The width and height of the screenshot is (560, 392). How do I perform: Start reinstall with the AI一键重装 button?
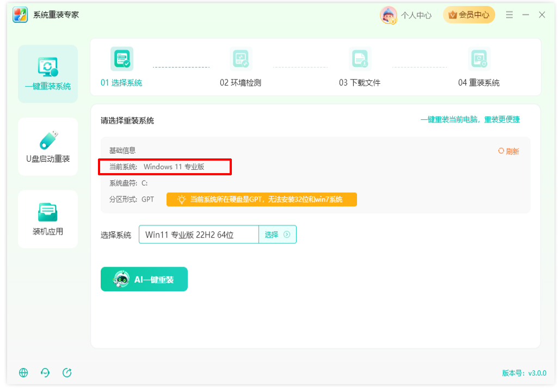click(x=144, y=279)
